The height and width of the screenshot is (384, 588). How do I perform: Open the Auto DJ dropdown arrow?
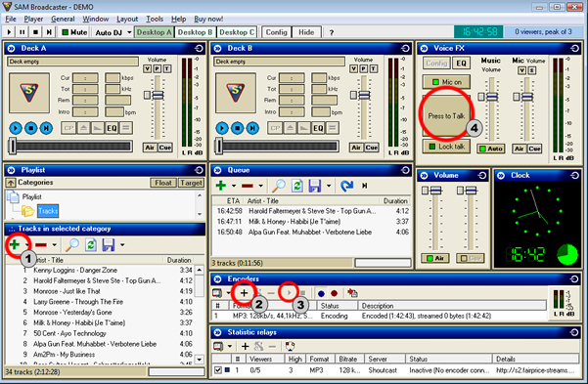pos(129,32)
